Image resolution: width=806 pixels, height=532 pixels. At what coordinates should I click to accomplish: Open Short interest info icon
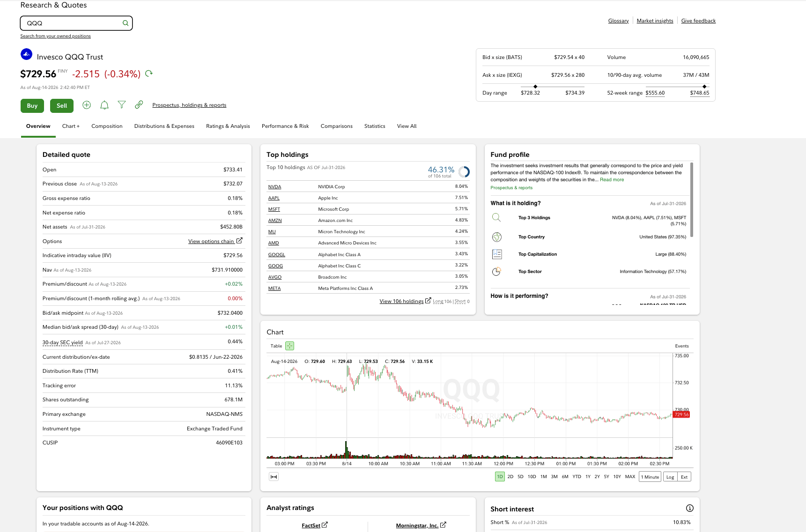point(690,508)
